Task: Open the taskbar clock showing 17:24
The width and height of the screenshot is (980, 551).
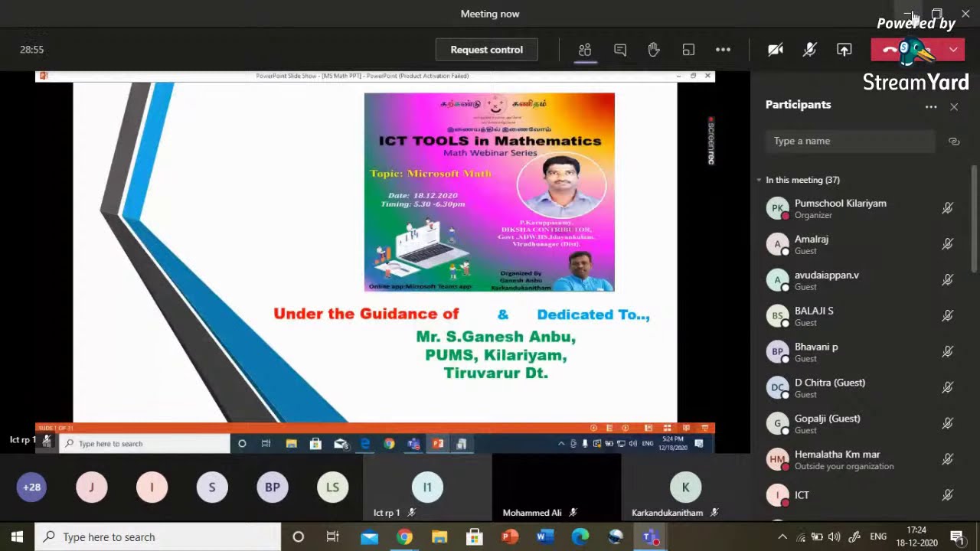Action: 916,536
